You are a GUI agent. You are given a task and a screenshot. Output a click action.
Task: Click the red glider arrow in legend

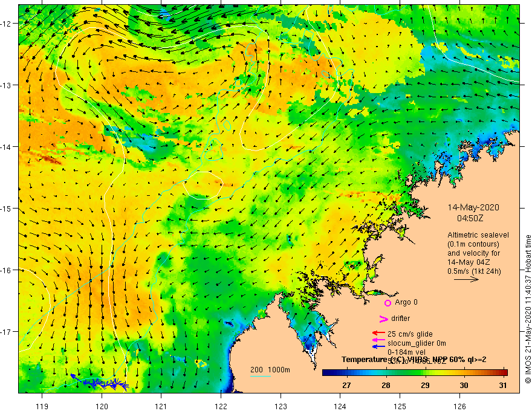pyautogui.click(x=378, y=334)
